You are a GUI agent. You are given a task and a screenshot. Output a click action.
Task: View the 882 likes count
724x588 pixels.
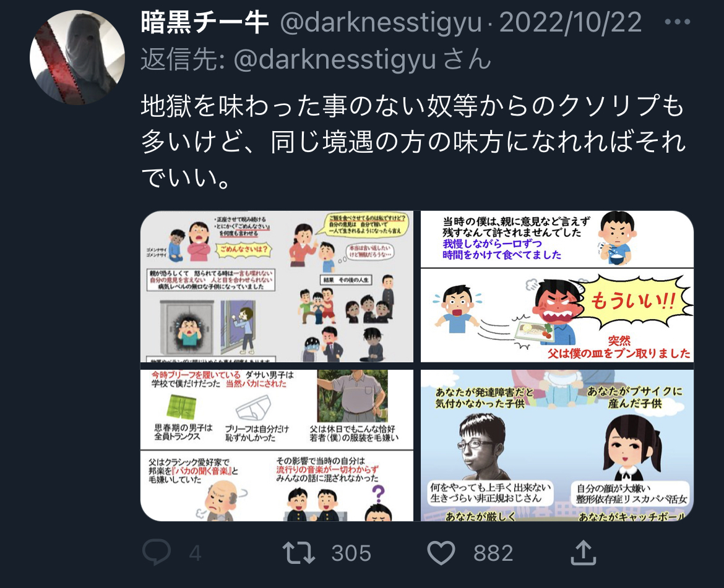tap(493, 553)
